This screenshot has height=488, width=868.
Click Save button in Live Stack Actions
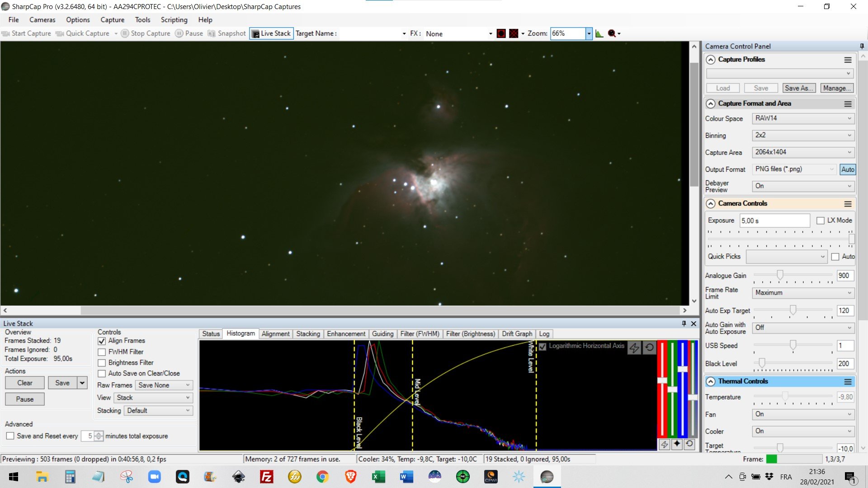[62, 383]
